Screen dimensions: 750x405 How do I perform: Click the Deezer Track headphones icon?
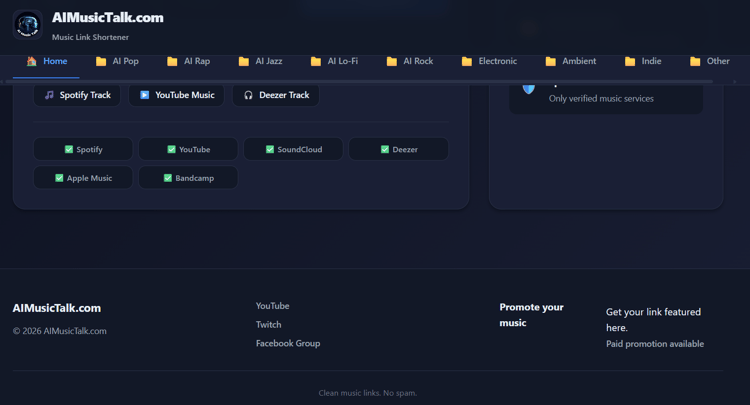(x=248, y=95)
